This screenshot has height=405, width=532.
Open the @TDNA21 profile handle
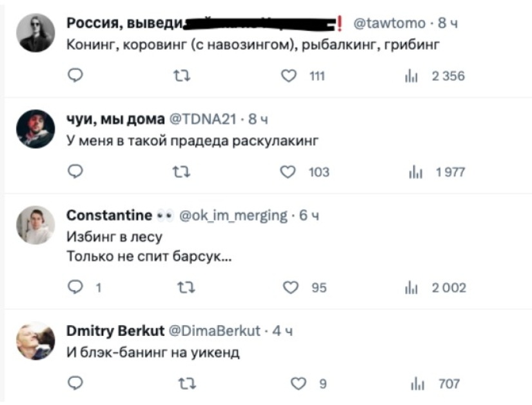pyautogui.click(x=203, y=119)
